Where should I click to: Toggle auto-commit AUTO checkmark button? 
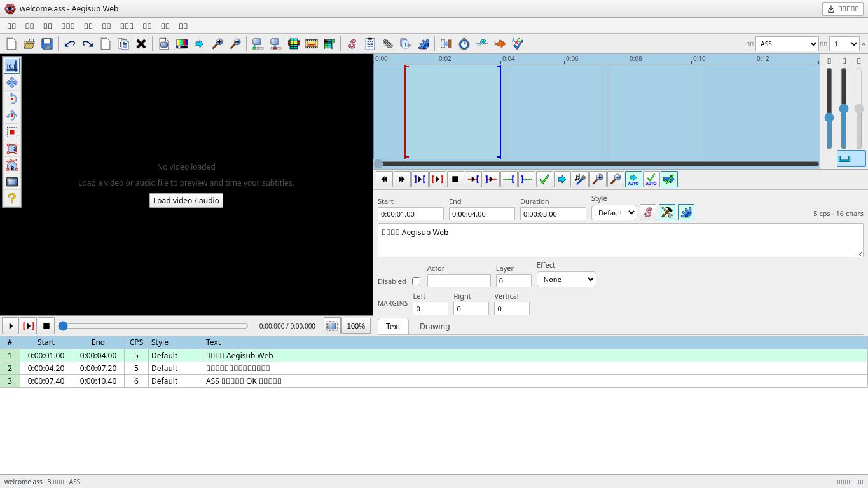click(651, 179)
